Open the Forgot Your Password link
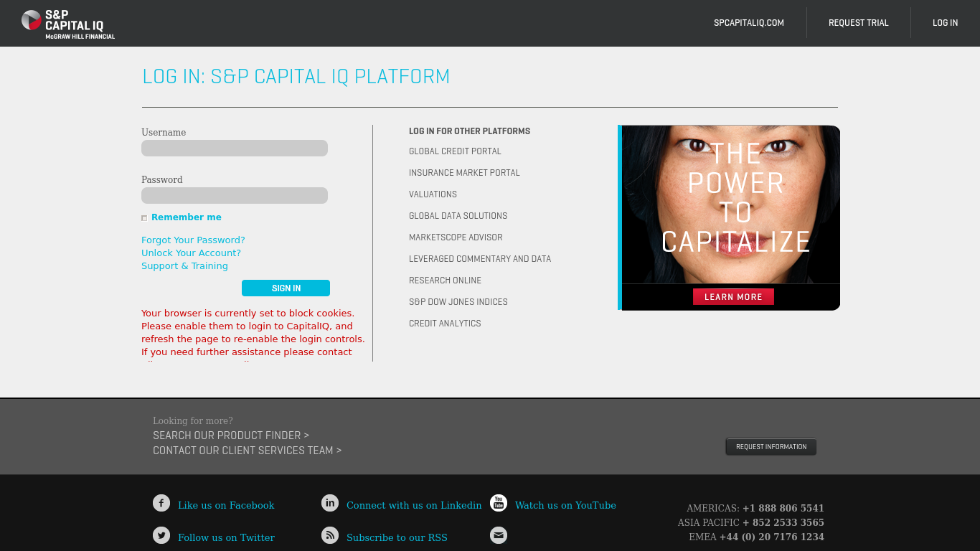This screenshot has width=980, height=551. pyautogui.click(x=193, y=240)
